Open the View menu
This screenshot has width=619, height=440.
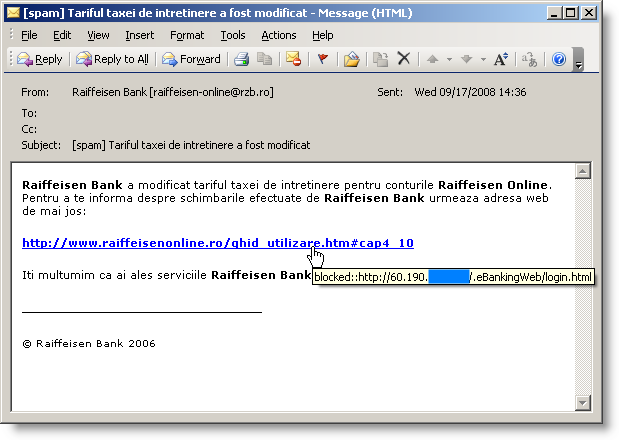pyautogui.click(x=98, y=36)
